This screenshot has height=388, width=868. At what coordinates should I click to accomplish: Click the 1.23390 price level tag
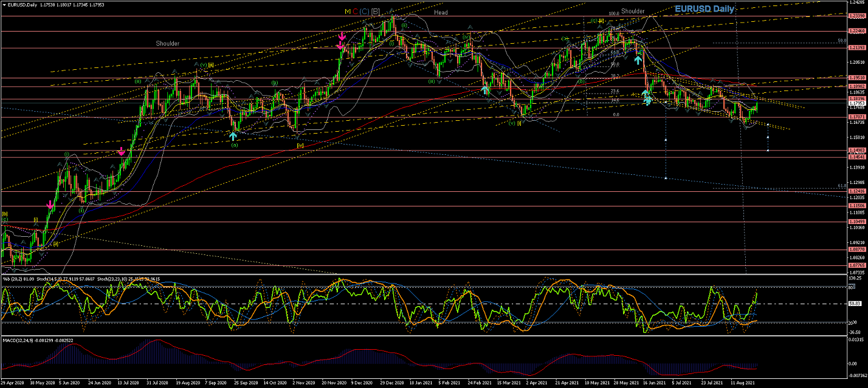tap(856, 15)
